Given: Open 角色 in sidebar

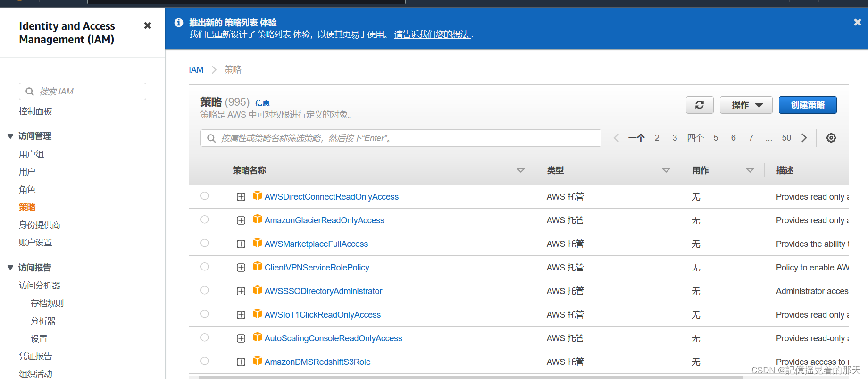Looking at the screenshot, I should (27, 190).
